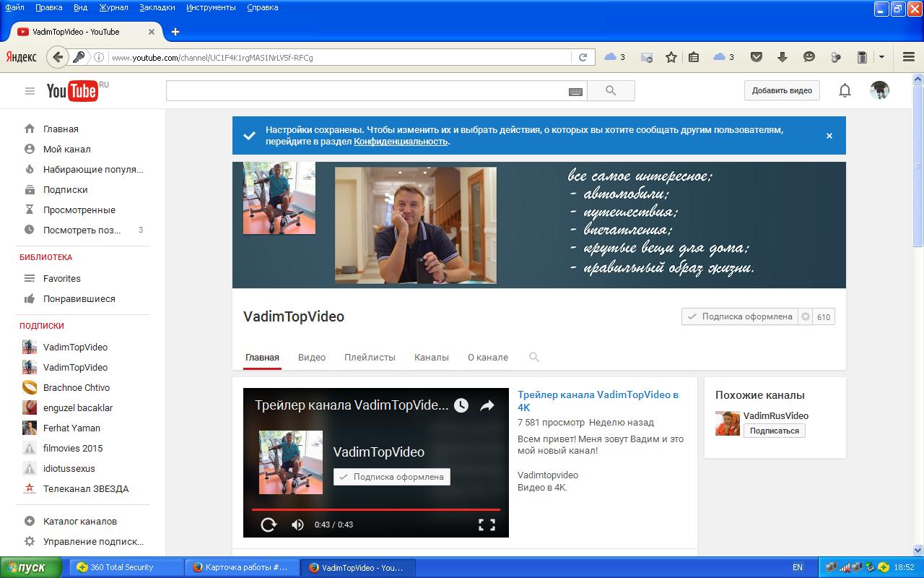Click the Добавить видео button
The image size is (924, 578).
(782, 90)
